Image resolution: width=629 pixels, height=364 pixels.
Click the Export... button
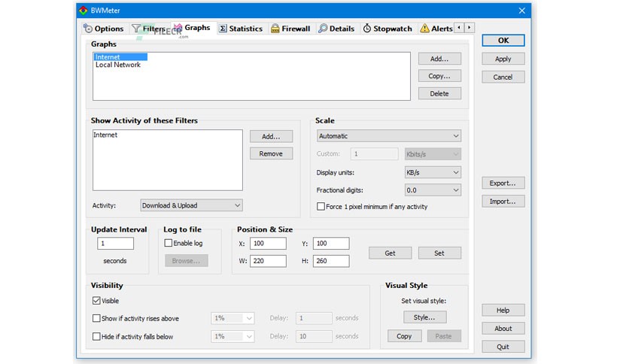pyautogui.click(x=503, y=184)
